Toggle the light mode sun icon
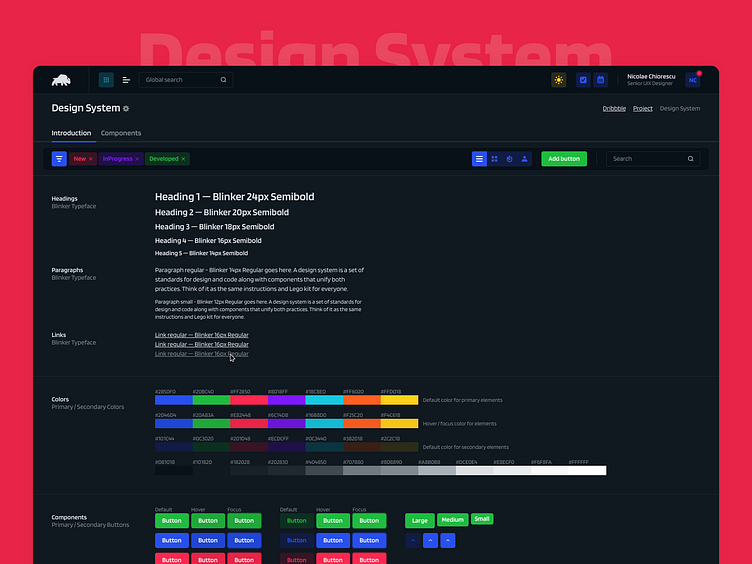This screenshot has height=564, width=752. 559,80
